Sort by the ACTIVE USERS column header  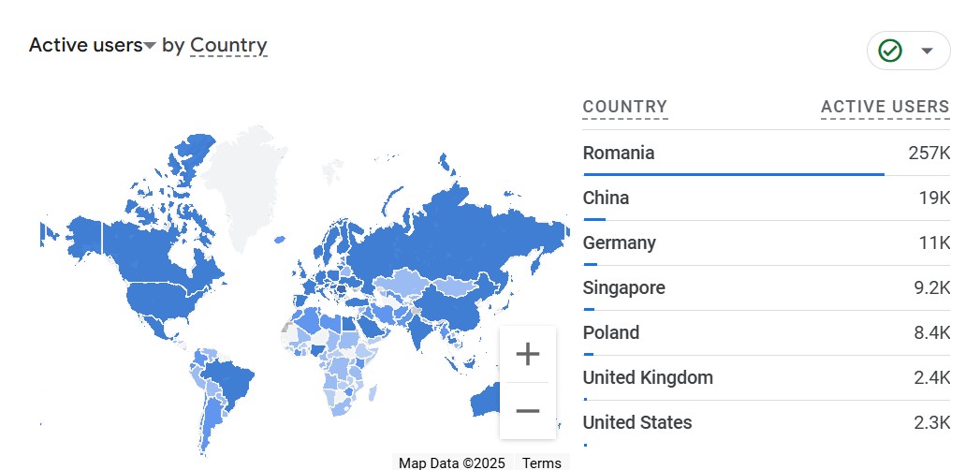(x=885, y=107)
